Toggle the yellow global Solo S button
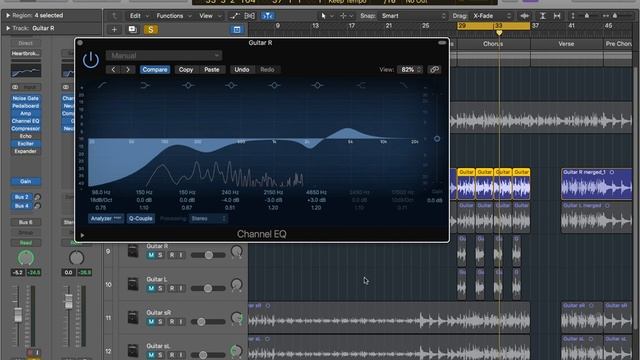Image resolution: width=640 pixels, height=360 pixels. 151,29
